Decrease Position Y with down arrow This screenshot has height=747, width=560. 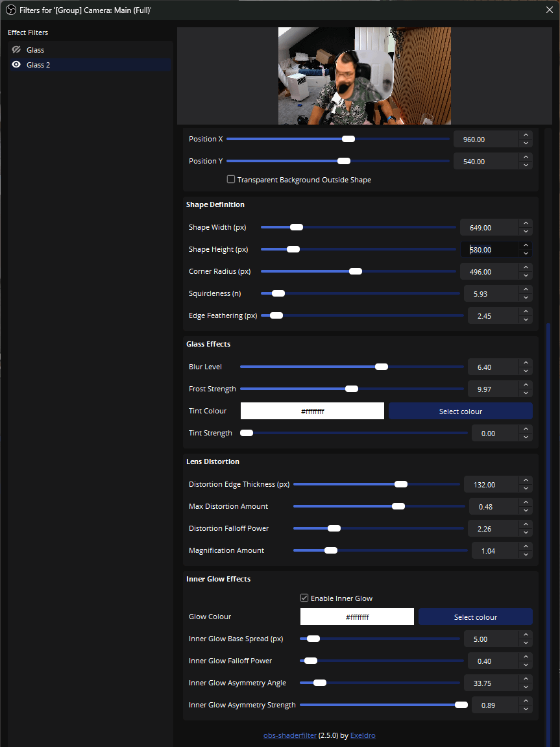[x=526, y=165]
